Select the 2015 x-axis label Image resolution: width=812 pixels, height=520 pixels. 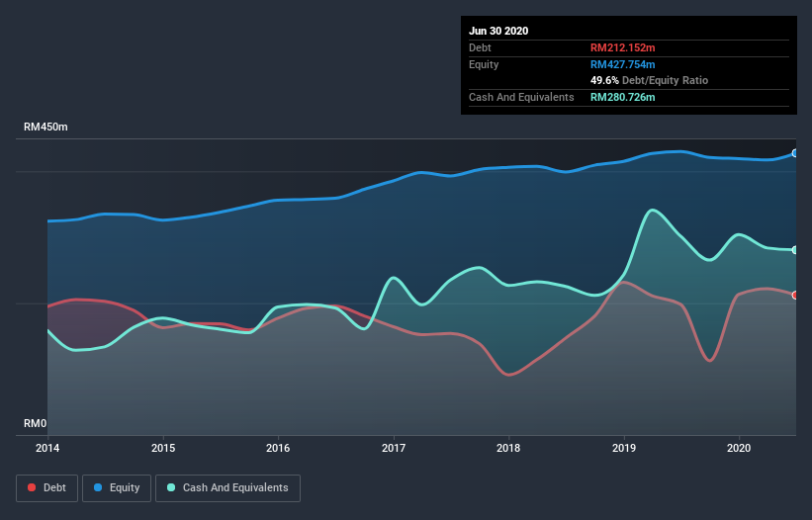[x=163, y=448]
